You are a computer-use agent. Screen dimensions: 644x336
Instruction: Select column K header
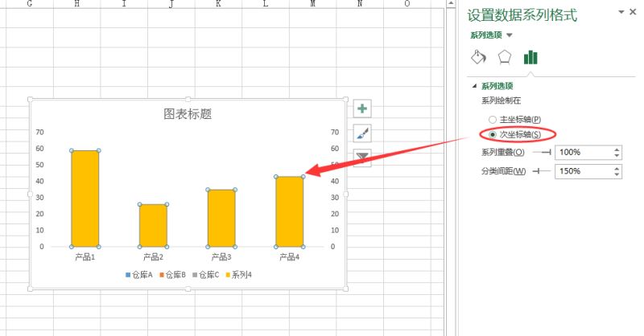pyautogui.click(x=218, y=3)
